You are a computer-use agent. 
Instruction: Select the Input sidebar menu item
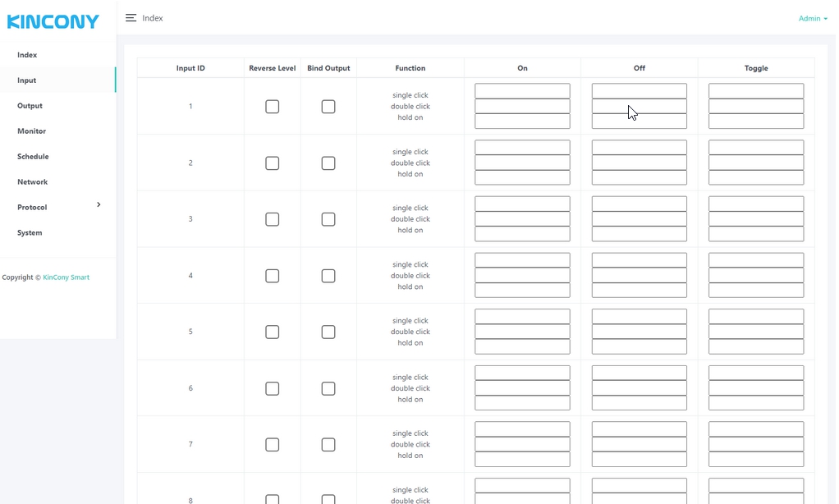click(27, 80)
